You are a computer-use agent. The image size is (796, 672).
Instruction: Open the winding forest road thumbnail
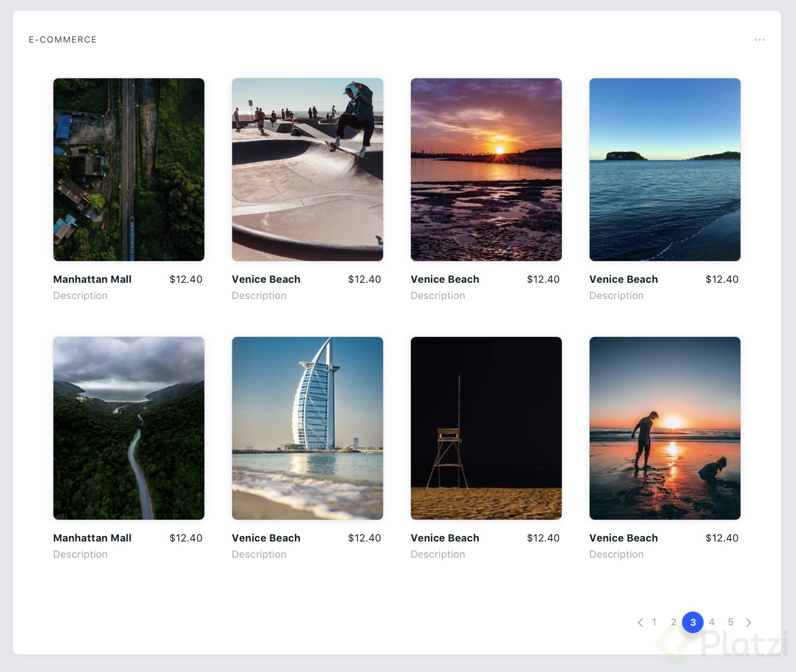point(129,428)
